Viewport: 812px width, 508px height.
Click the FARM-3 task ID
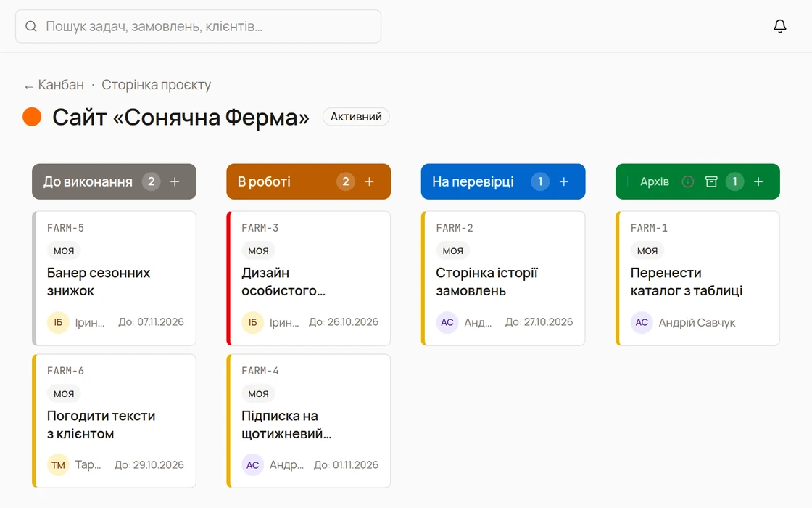point(260,228)
